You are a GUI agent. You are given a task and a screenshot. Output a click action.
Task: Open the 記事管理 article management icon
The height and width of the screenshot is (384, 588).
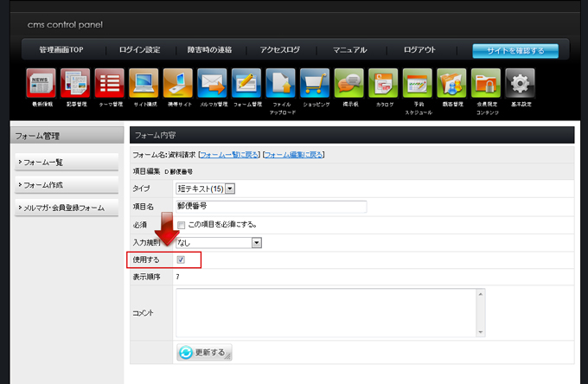75,83
